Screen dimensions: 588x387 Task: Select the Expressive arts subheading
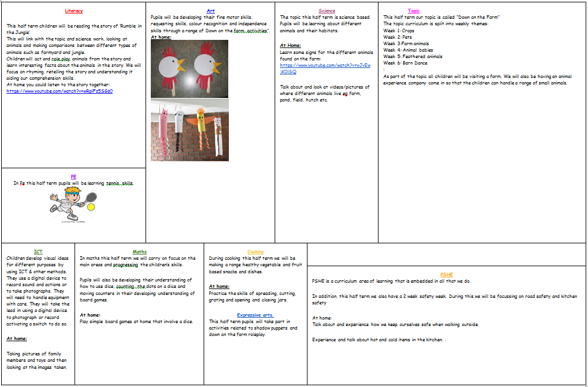point(255,315)
